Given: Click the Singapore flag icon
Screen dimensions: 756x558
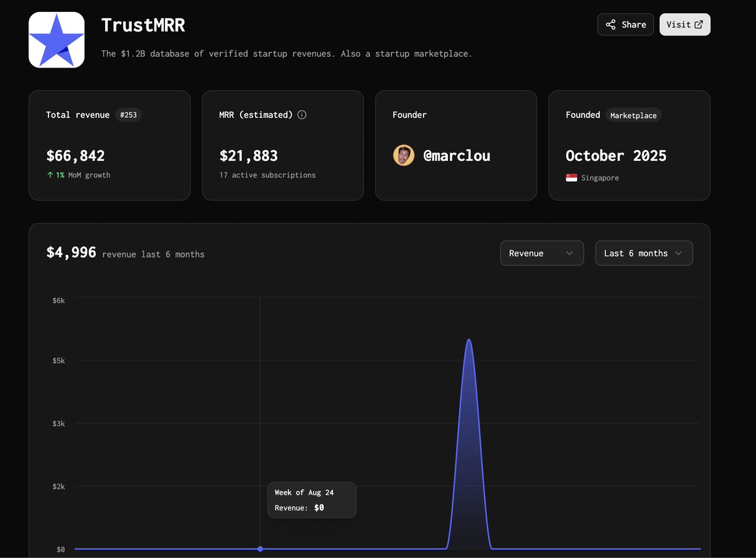Looking at the screenshot, I should pos(571,178).
